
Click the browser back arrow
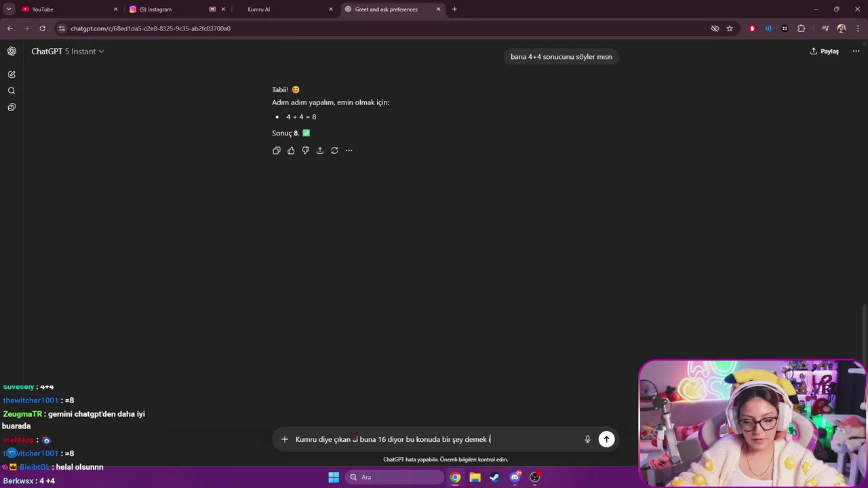[x=9, y=28]
